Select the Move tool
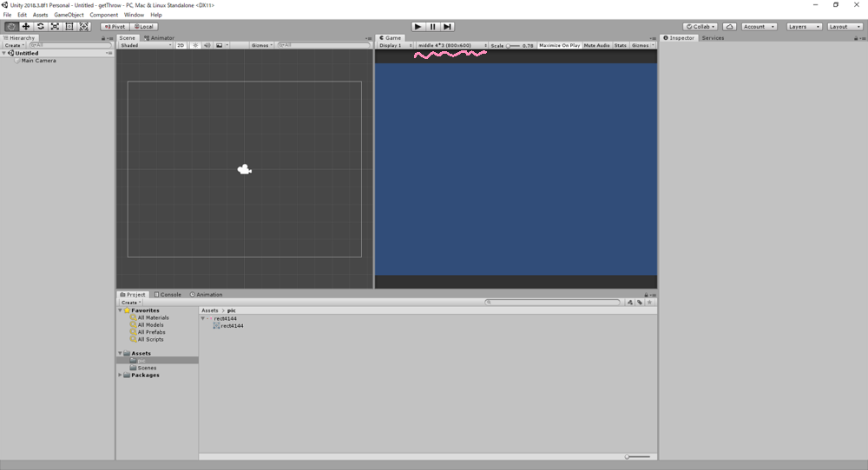 coord(25,27)
